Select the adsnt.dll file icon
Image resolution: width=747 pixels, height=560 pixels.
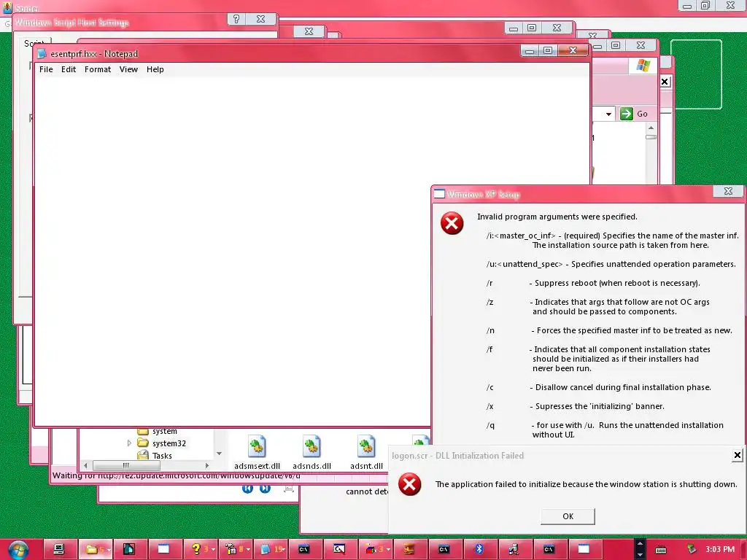[x=366, y=446]
